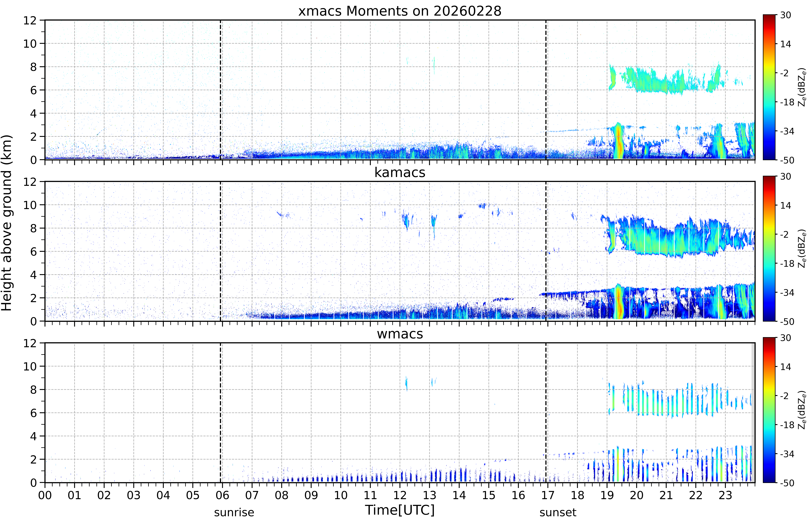Click the '-18' label on kamacs color bar
The width and height of the screenshot is (812, 524).
coord(787,263)
